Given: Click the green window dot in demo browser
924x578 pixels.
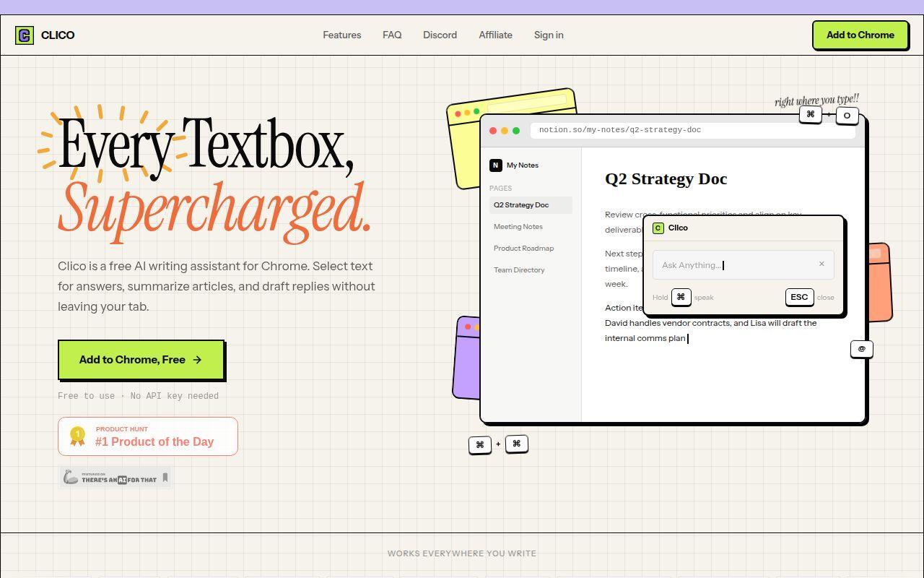Looking at the screenshot, I should (516, 131).
